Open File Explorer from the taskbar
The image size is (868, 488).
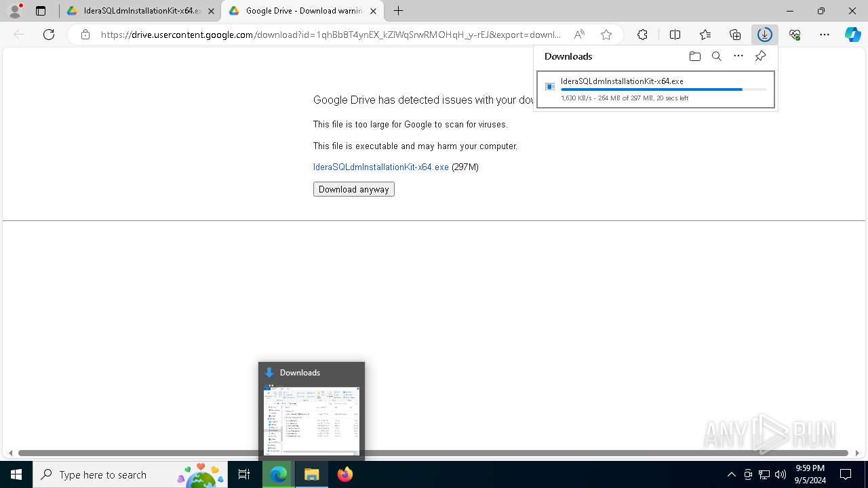312,474
